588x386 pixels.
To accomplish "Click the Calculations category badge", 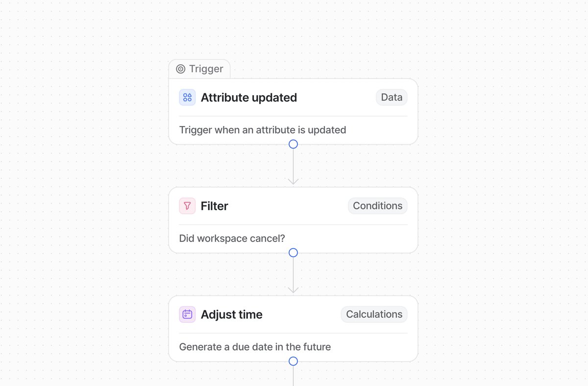I will pos(374,314).
